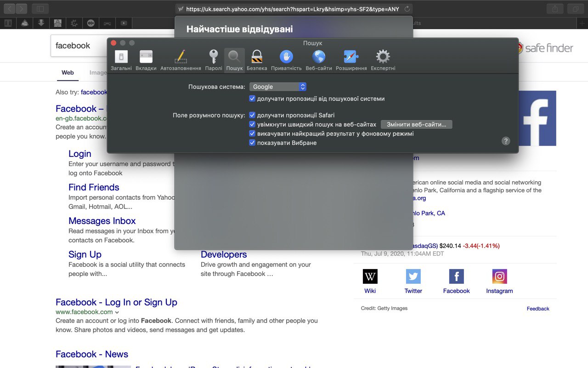
Task: Toggle 'долучати пропозиції від пошукової системи' checkbox
Action: [252, 98]
